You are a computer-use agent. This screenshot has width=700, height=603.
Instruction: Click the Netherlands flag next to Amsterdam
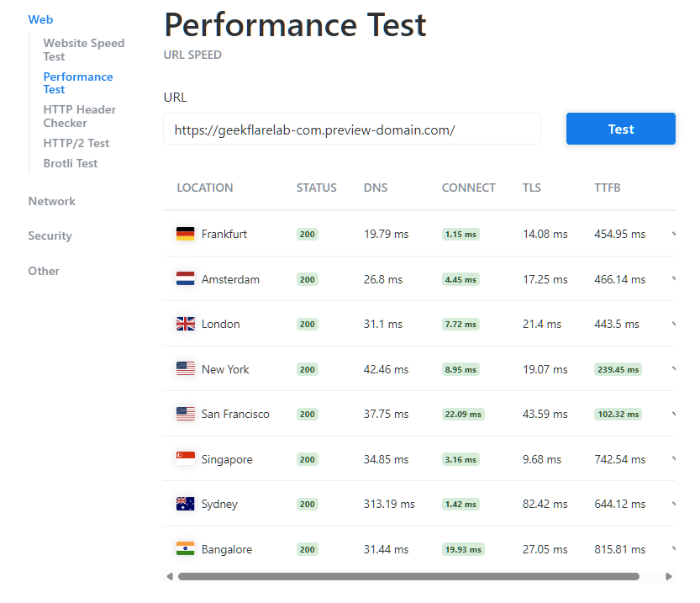pos(187,278)
